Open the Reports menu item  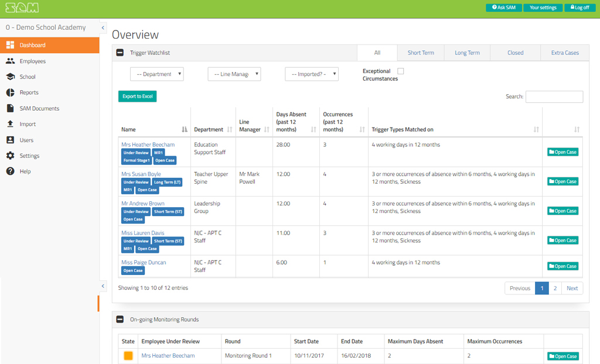pyautogui.click(x=29, y=92)
